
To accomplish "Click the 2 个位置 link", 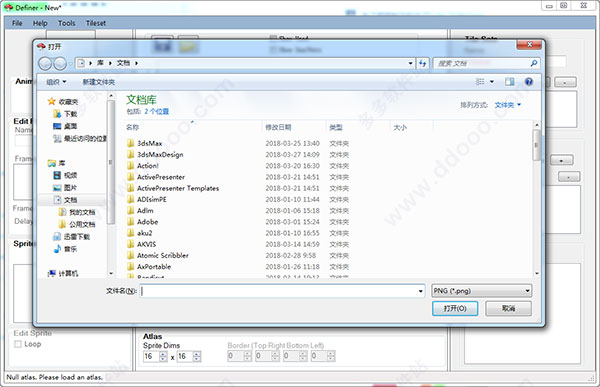I will point(157,111).
